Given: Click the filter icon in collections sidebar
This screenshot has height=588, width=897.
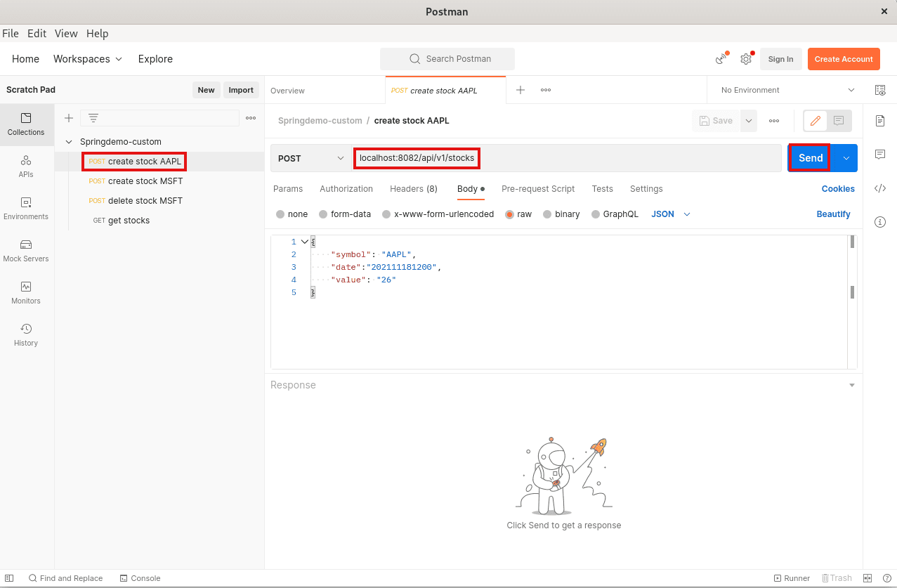Looking at the screenshot, I should (x=93, y=118).
